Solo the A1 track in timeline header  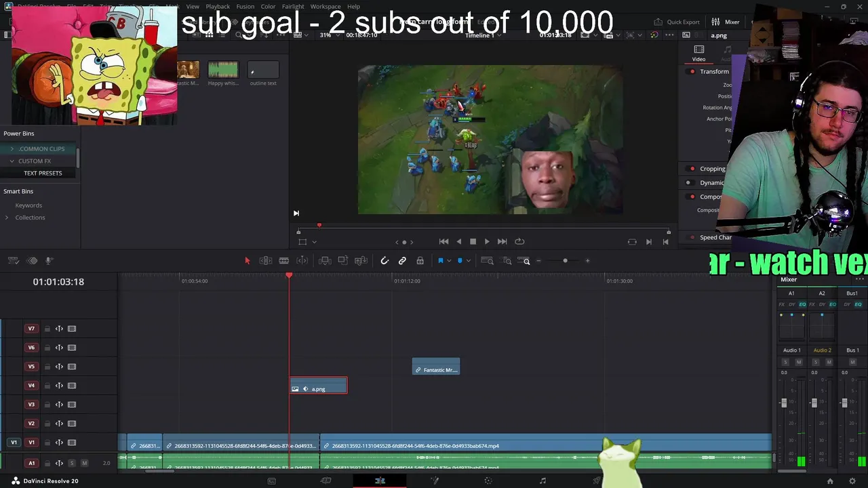(x=73, y=463)
